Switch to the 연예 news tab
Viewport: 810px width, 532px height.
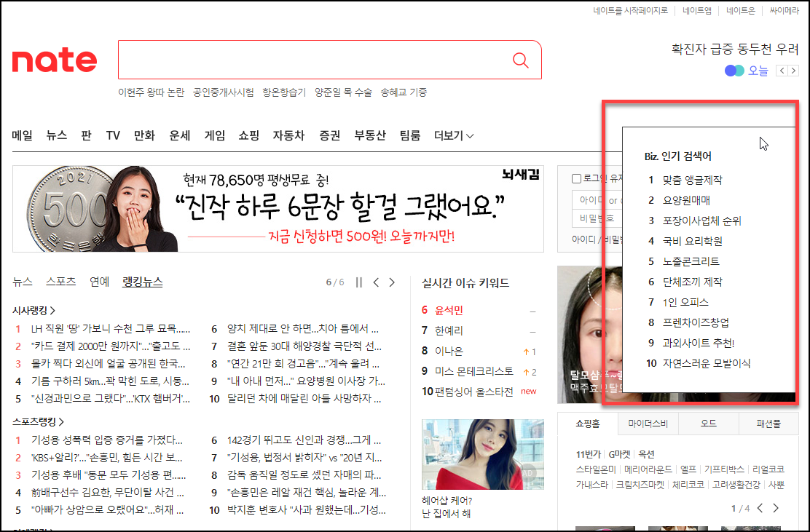point(100,282)
